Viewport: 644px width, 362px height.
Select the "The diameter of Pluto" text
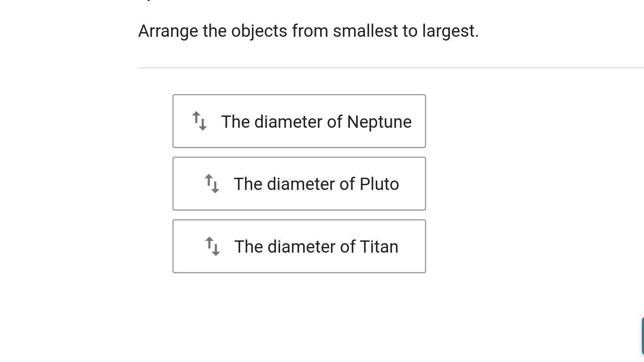pos(316,184)
